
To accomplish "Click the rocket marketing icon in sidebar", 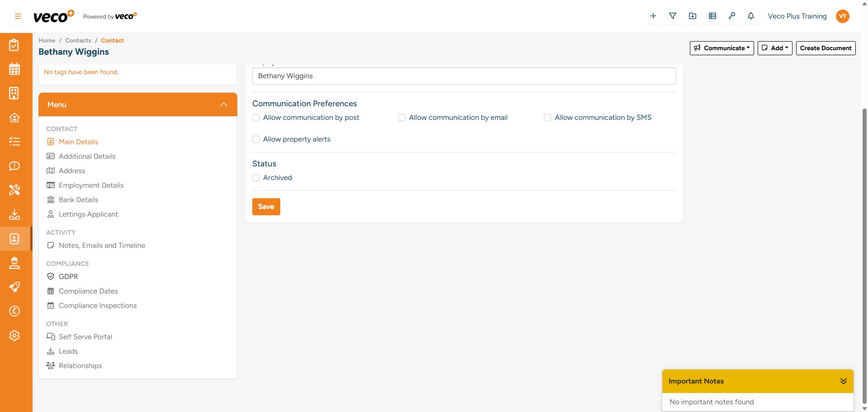I will click(14, 287).
